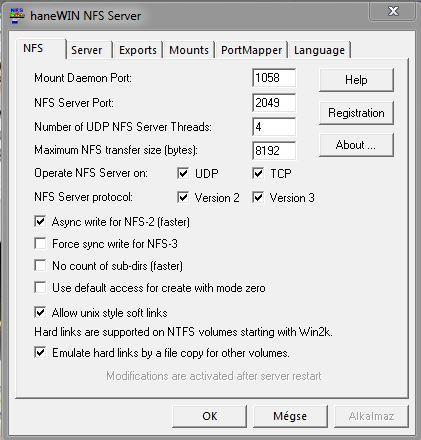
Task: Open the Exports tab
Action: click(x=137, y=50)
